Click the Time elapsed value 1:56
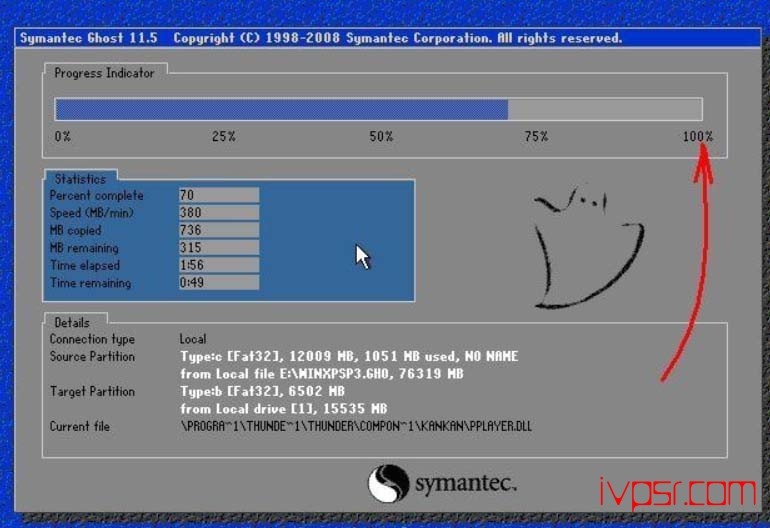Screen dimensions: 770x528 point(219,265)
